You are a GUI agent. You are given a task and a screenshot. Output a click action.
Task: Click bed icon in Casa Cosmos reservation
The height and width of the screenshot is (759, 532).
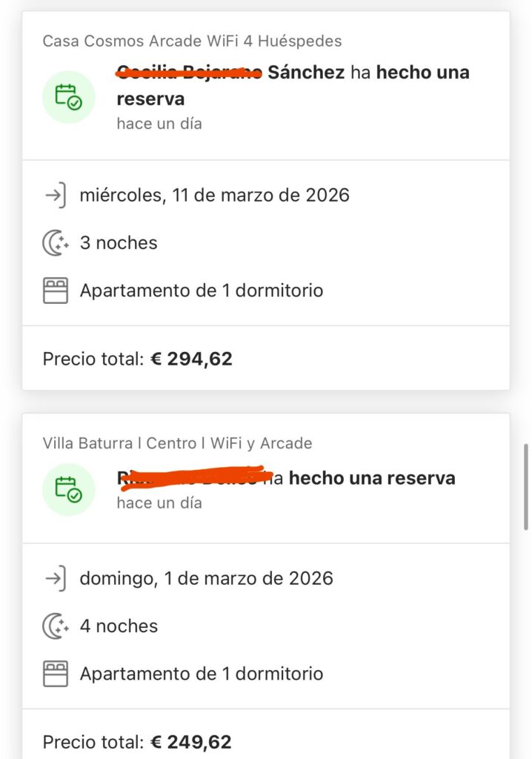55,291
